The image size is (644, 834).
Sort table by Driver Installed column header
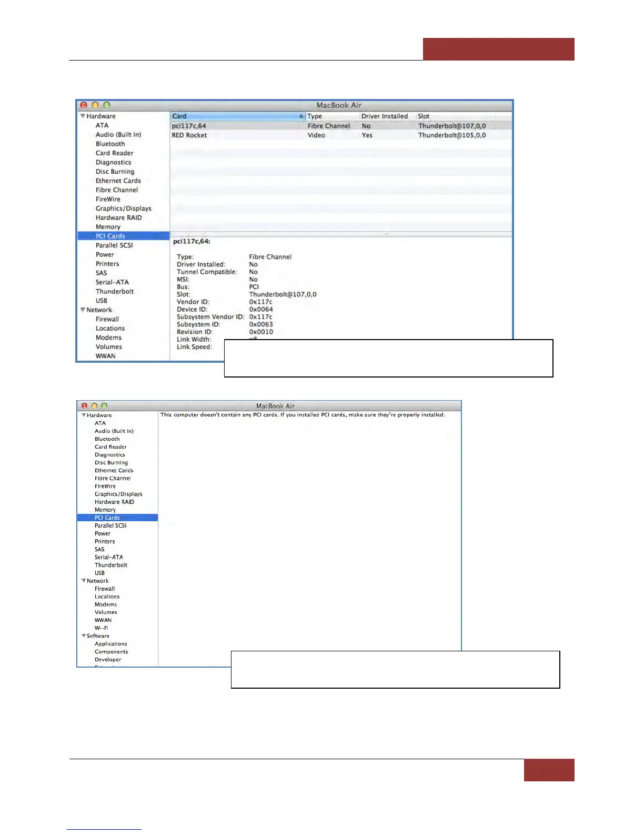tap(388, 116)
